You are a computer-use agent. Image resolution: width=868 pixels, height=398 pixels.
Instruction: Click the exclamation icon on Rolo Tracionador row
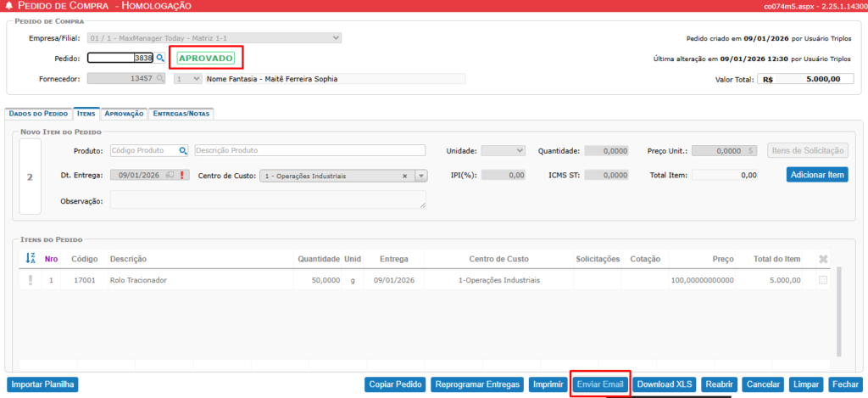(31, 280)
